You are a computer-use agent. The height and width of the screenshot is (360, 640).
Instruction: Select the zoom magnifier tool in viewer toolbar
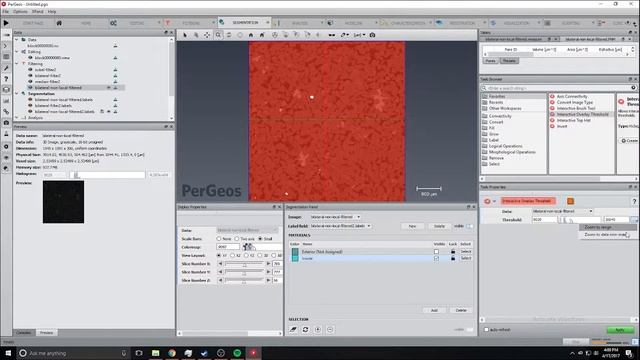coord(218,35)
